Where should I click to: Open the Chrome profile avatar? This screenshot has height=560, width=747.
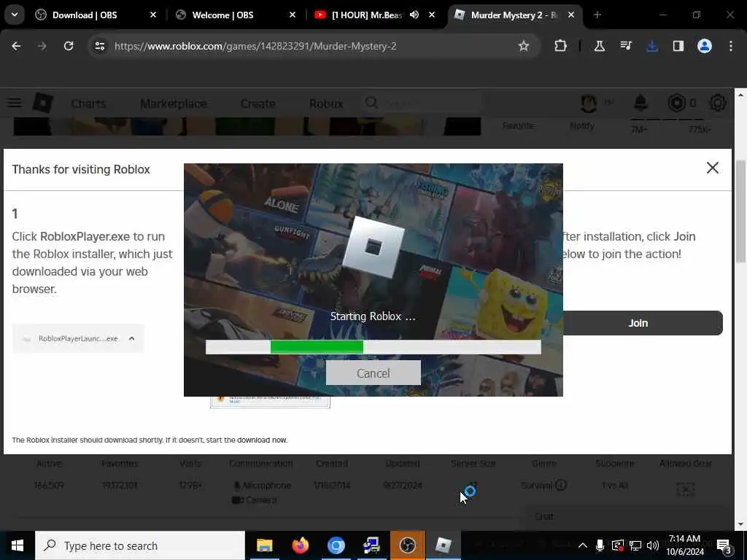(705, 46)
